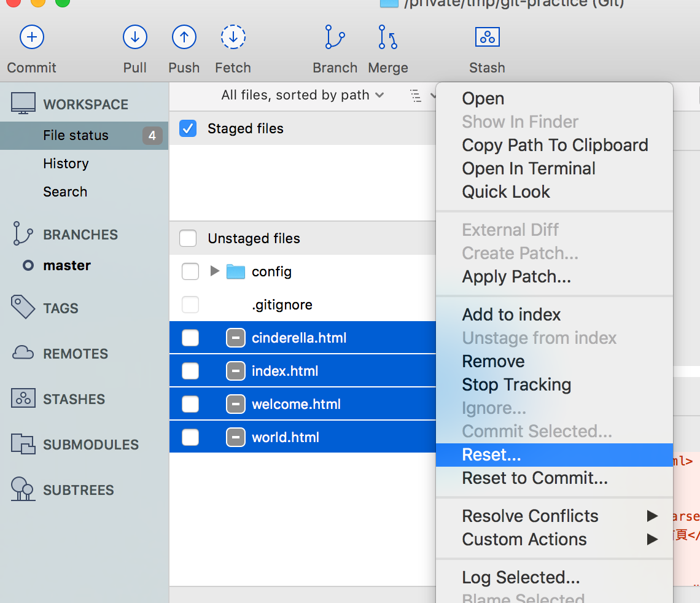Click the Merge toolbar icon

387,37
